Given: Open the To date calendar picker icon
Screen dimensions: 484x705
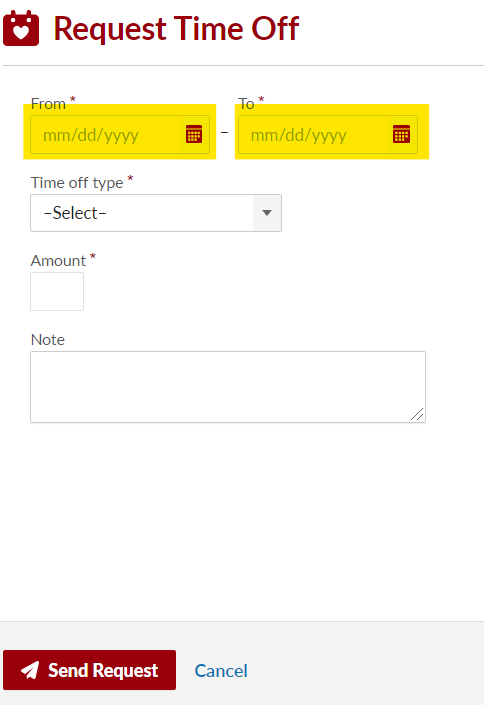Looking at the screenshot, I should pyautogui.click(x=401, y=134).
